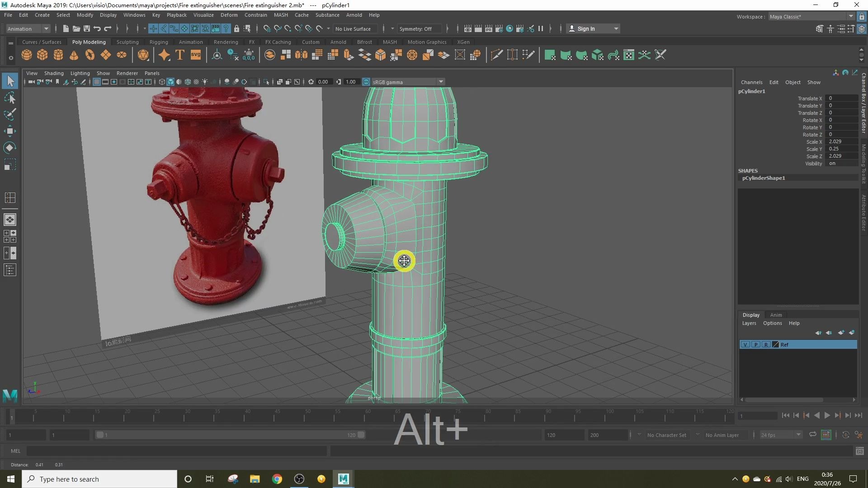Click the SVG import shelf icon

pos(196,55)
